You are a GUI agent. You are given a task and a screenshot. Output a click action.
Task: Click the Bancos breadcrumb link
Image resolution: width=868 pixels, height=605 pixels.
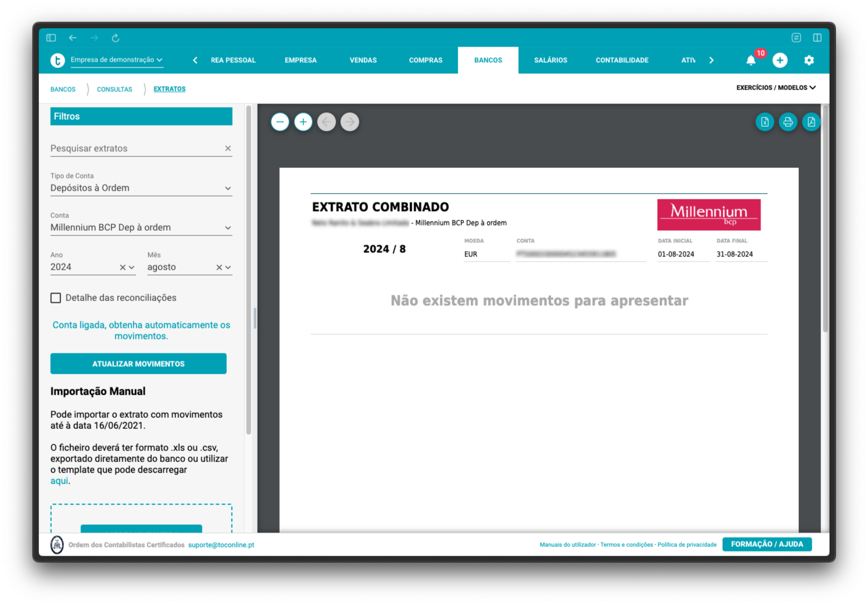click(63, 90)
